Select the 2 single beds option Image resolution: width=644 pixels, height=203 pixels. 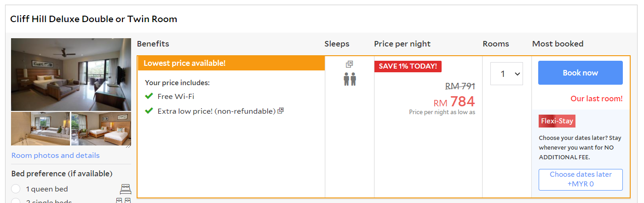(x=16, y=201)
